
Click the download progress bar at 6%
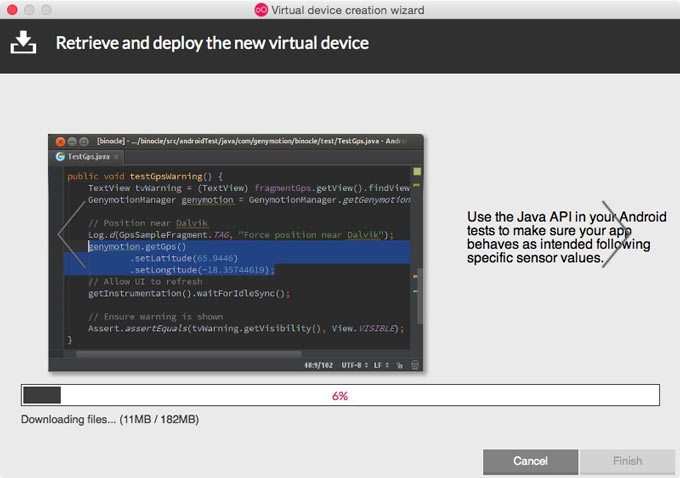[340, 395]
